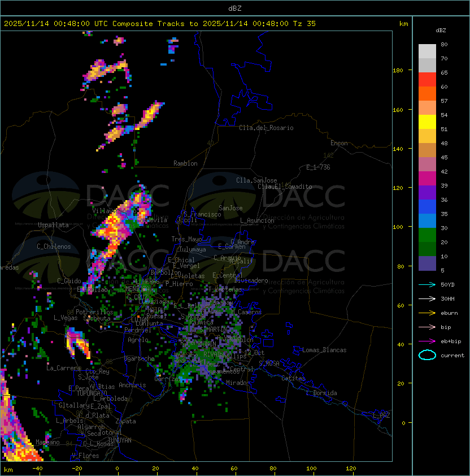This screenshot has height=476, width=470.
Task: Click the 'Tz 35' value in the header
Action: pyautogui.click(x=304, y=24)
